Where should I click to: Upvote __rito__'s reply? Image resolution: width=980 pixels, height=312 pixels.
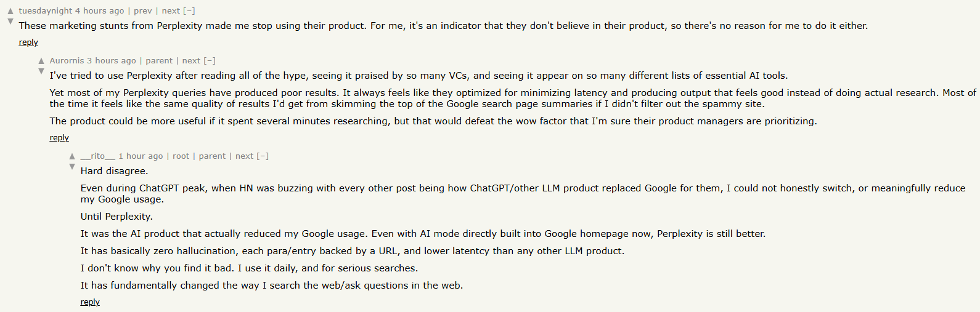(x=71, y=156)
